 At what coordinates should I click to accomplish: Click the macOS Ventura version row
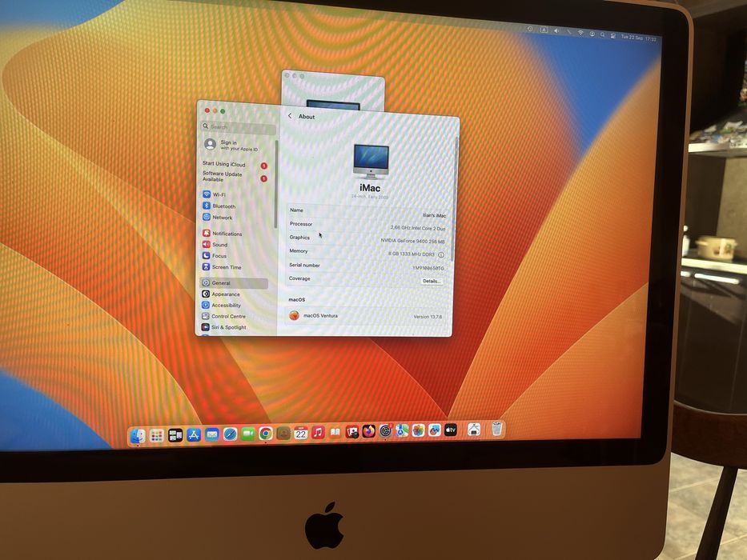click(366, 316)
